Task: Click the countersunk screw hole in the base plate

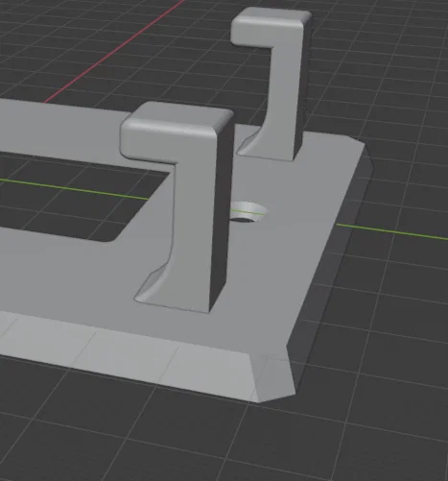Action: pos(248,212)
